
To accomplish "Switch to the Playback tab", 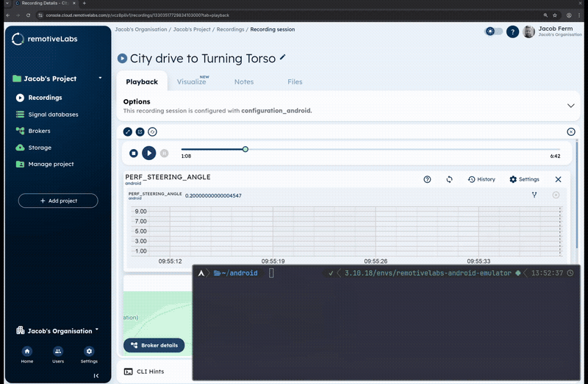I will pyautogui.click(x=142, y=81).
